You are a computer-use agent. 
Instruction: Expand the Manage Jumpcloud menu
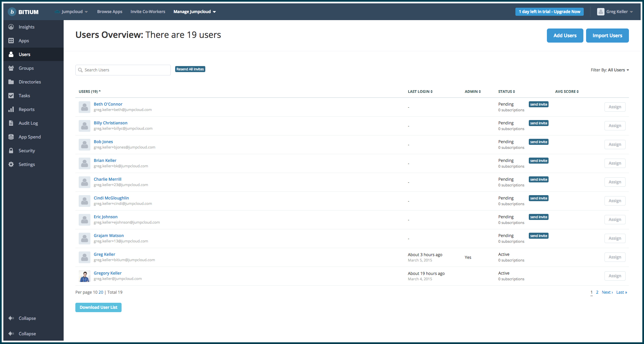(x=194, y=12)
